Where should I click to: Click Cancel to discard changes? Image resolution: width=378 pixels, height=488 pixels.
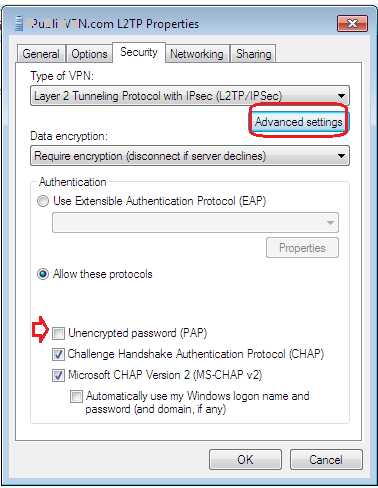326,460
